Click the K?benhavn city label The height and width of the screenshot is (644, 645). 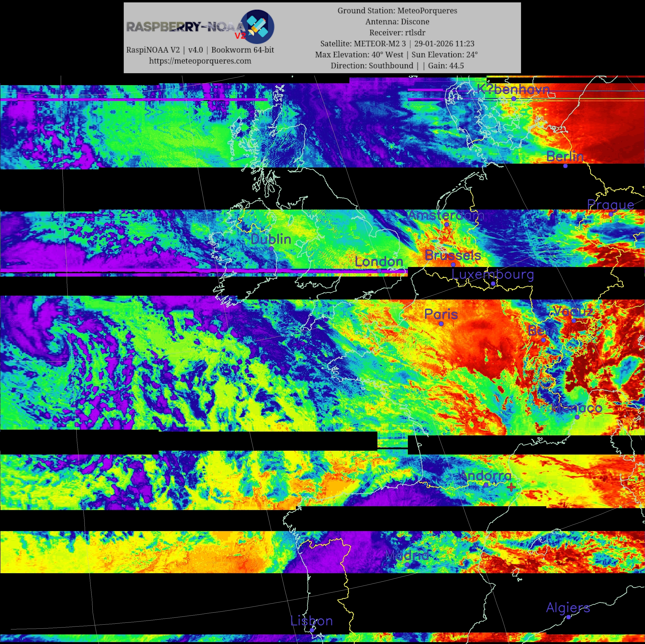pos(513,89)
